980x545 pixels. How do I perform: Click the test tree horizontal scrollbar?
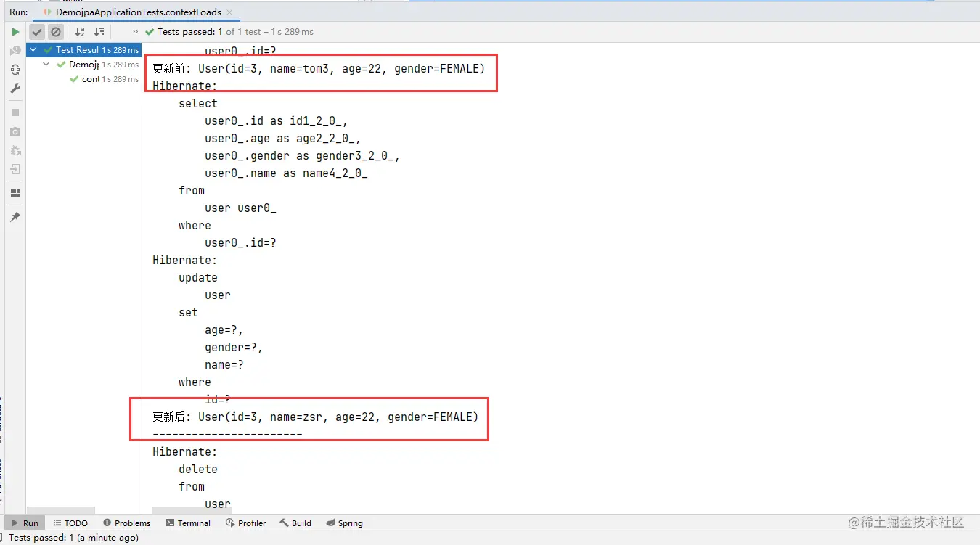pos(60,510)
